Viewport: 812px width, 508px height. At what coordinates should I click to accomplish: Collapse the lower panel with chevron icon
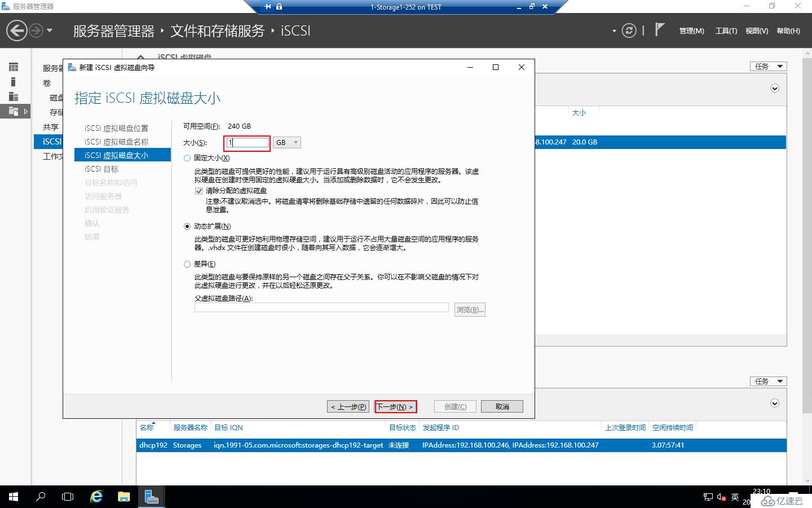[775, 403]
